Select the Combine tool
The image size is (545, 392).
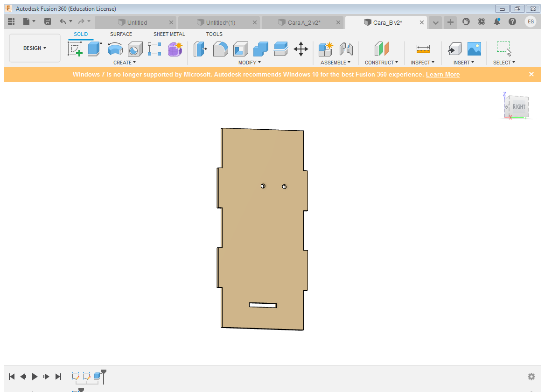pos(261,49)
